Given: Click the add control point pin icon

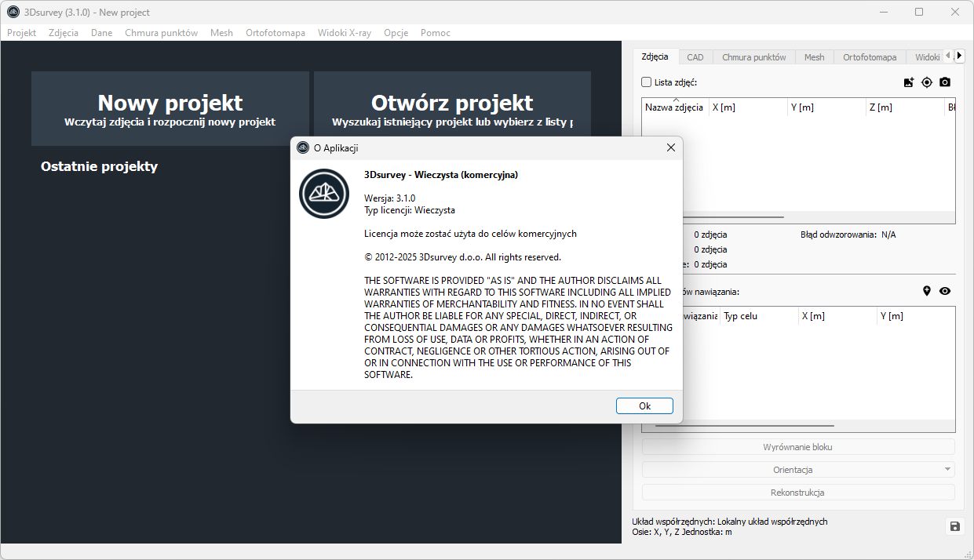Looking at the screenshot, I should pos(927,291).
